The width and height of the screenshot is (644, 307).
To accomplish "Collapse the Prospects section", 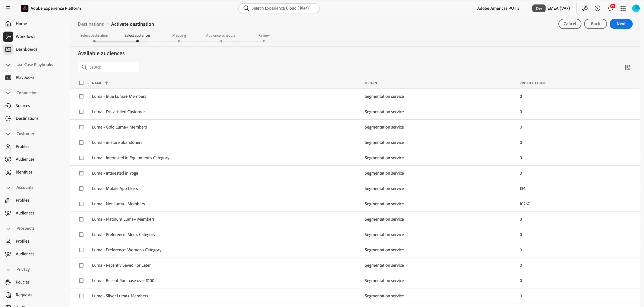I will coord(8,228).
